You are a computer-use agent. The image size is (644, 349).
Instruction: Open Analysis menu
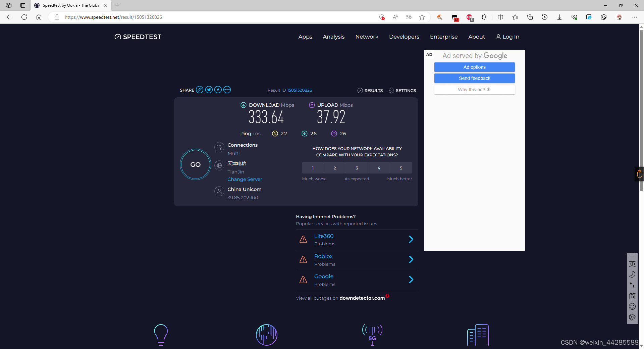(334, 37)
